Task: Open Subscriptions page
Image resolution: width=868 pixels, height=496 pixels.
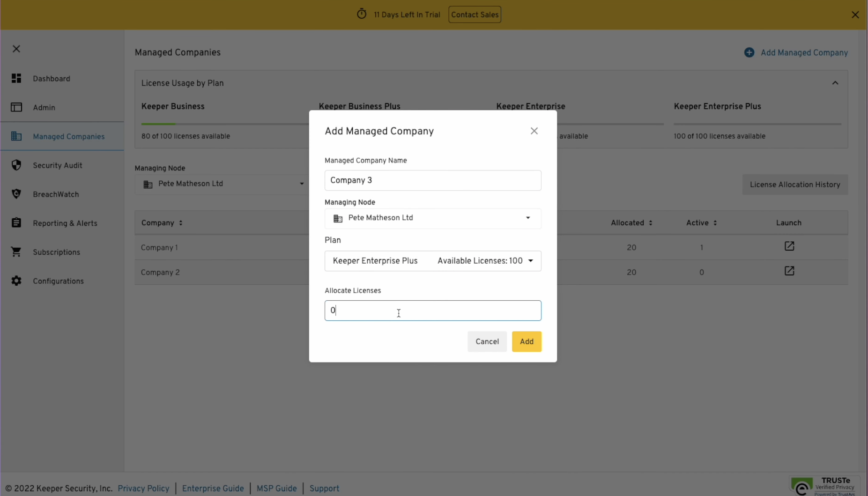Action: click(x=56, y=252)
